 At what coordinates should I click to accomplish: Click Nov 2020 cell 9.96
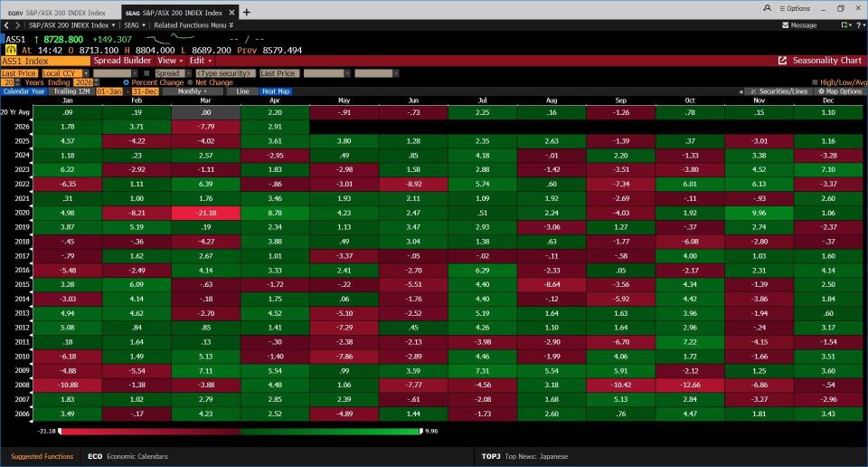759,213
